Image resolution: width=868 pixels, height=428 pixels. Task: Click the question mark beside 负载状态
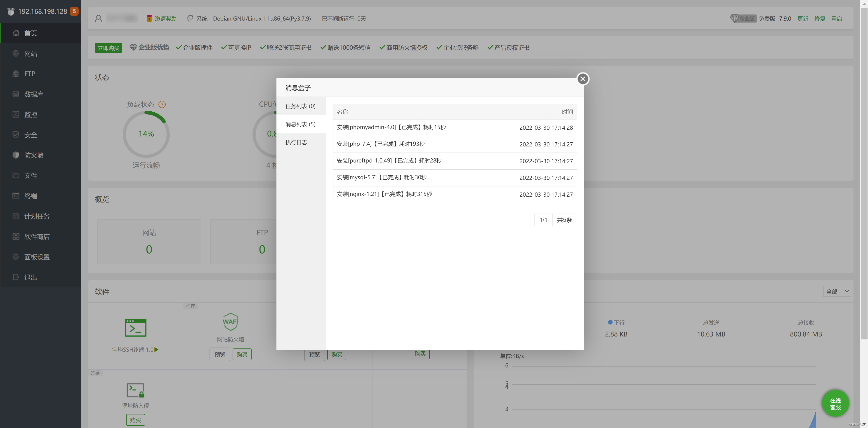click(162, 104)
